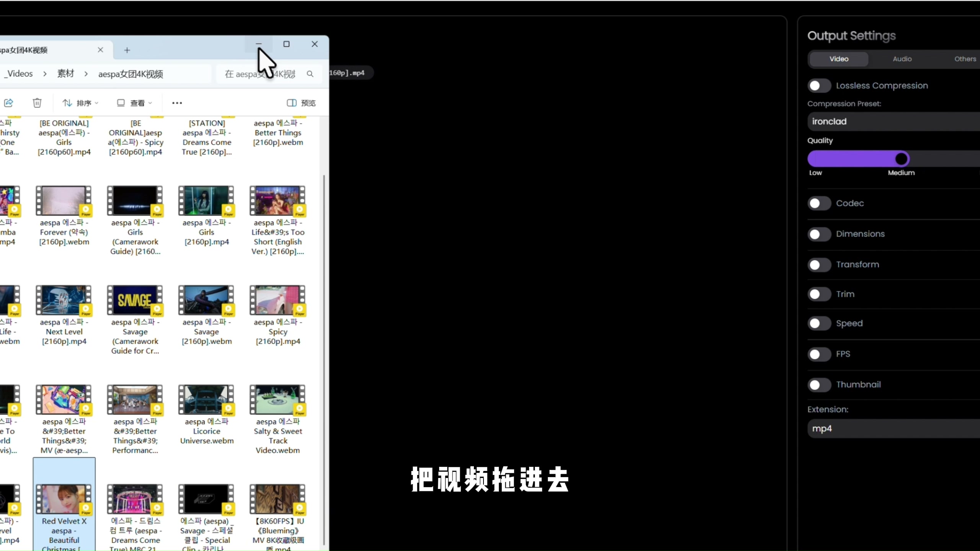This screenshot has height=551, width=980.
Task: Select Better Things Performance video thumbnail
Action: point(135,399)
